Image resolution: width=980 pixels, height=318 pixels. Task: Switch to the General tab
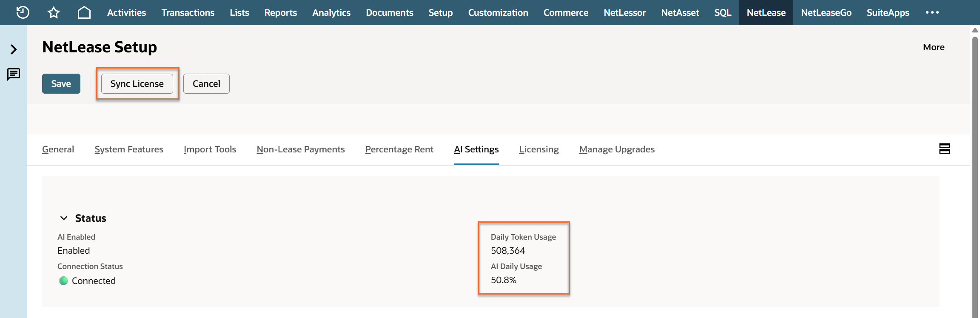click(x=58, y=149)
